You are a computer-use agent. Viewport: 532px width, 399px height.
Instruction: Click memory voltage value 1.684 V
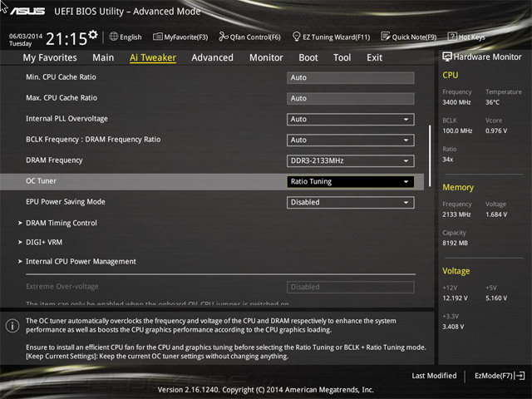(496, 214)
